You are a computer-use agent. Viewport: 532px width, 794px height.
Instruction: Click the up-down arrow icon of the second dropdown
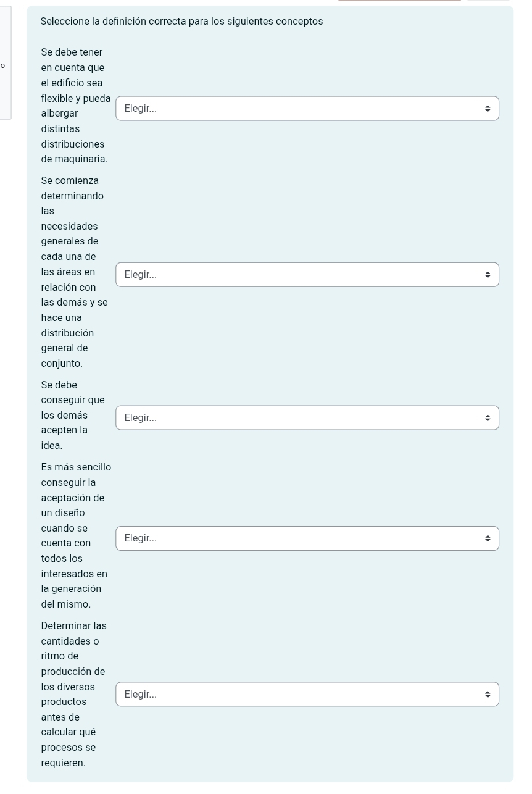pyautogui.click(x=488, y=275)
